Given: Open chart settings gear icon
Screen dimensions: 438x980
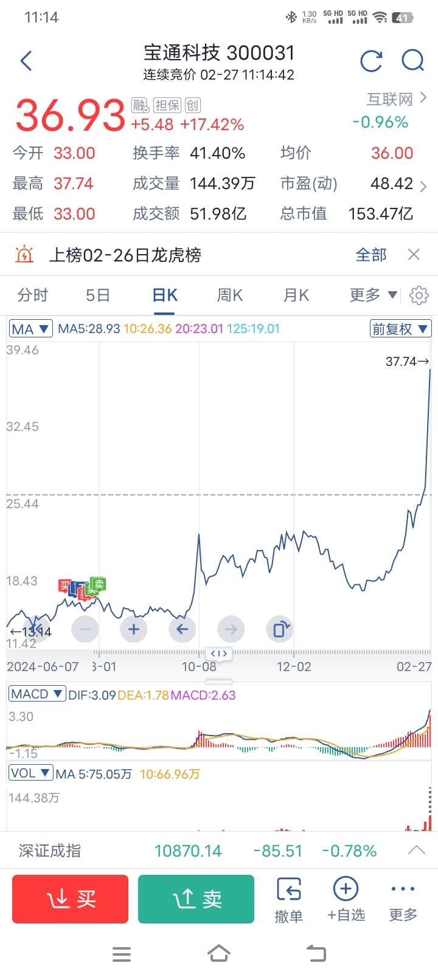Looking at the screenshot, I should point(419,295).
